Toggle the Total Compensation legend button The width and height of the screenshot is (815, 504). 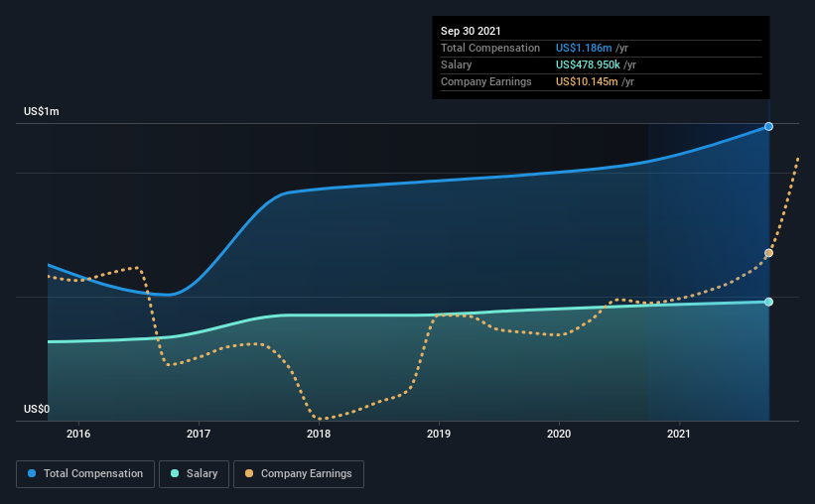(85, 474)
